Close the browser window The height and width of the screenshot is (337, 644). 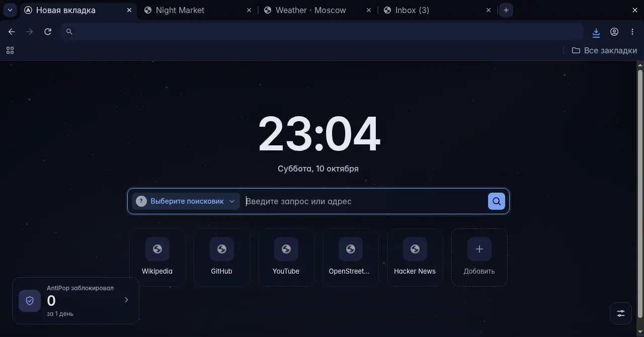coord(634,10)
